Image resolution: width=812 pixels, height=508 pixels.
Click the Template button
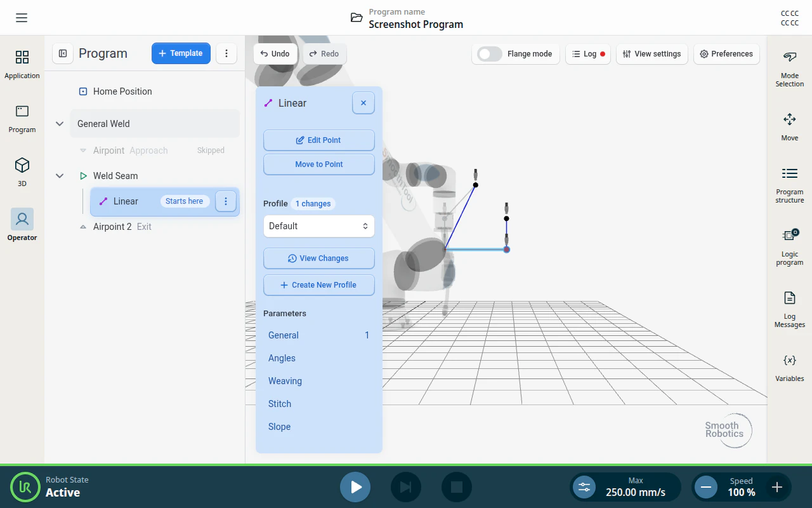point(181,53)
